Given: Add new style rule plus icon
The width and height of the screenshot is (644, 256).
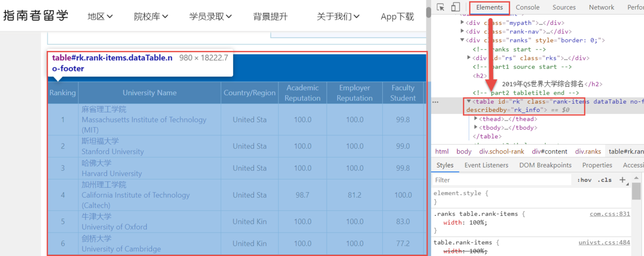Looking at the screenshot, I should (623, 180).
